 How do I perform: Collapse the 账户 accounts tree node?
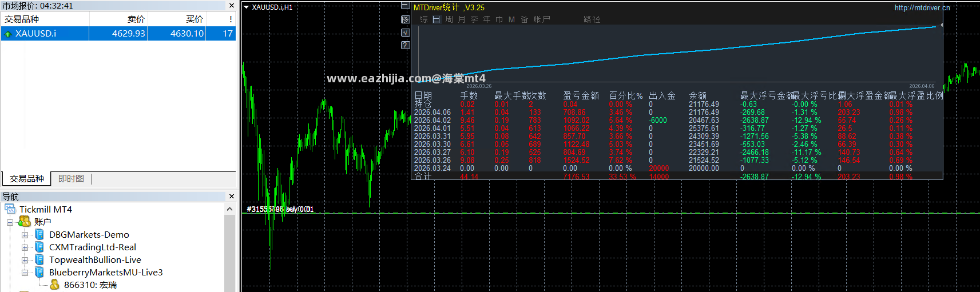point(10,222)
